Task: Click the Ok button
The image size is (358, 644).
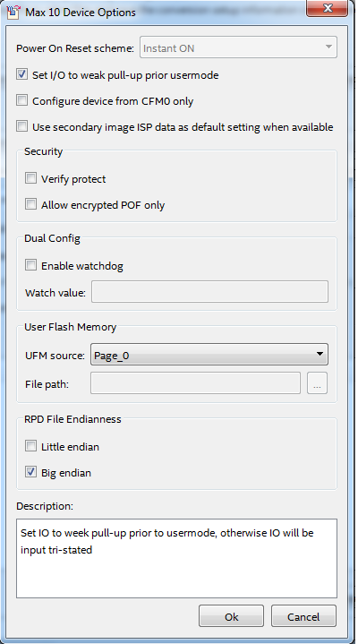Action: (x=231, y=616)
